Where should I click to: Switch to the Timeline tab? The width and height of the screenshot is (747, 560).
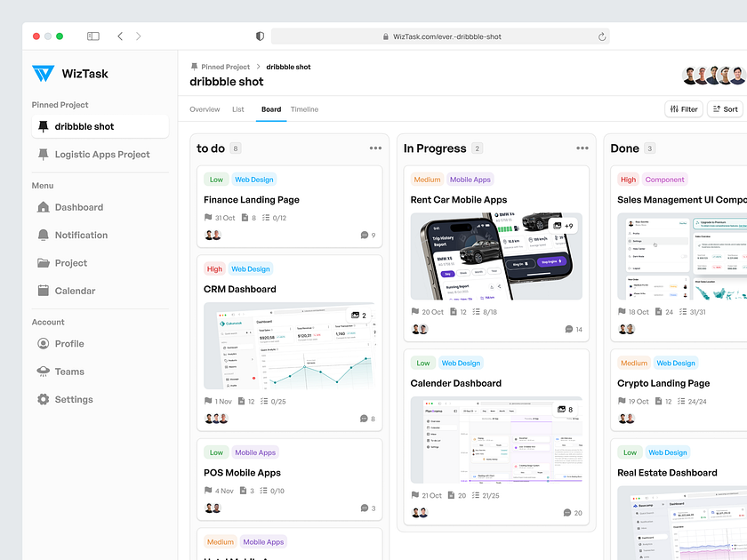coord(305,108)
